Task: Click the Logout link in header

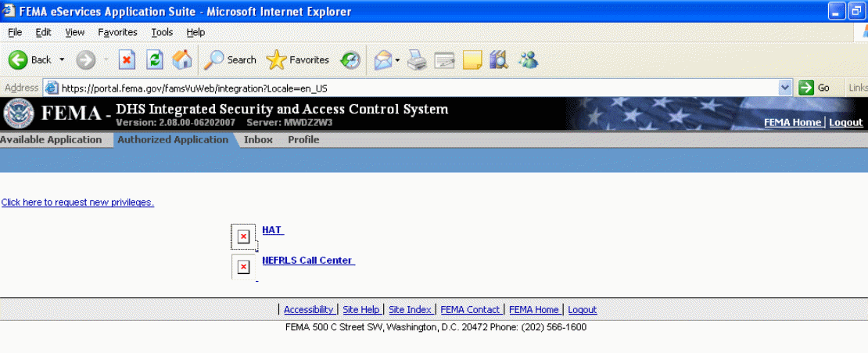Action: click(846, 122)
